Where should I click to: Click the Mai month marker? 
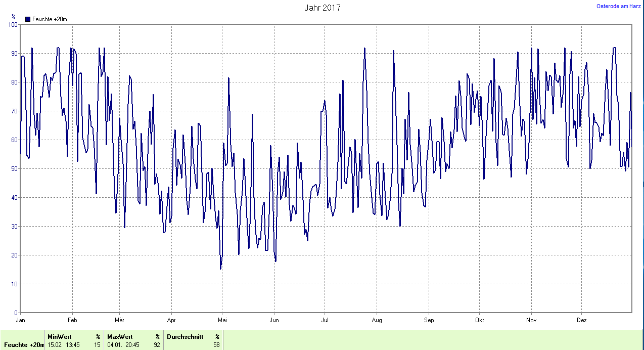(222, 320)
